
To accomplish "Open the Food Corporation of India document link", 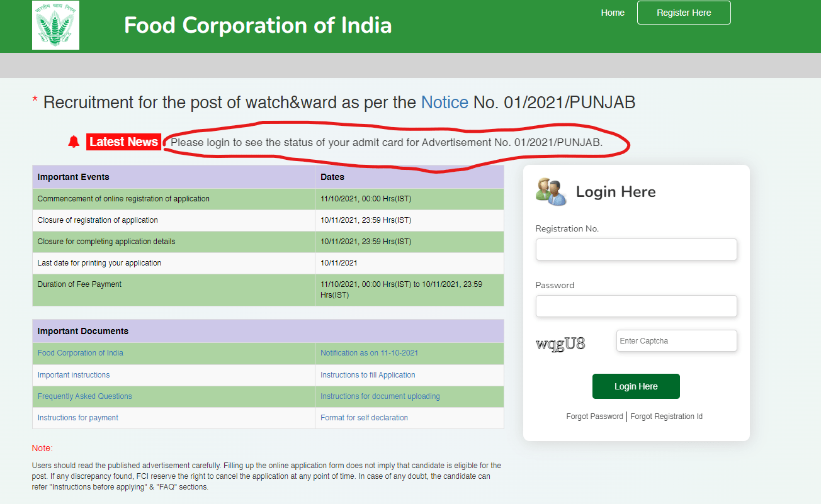I will [81, 353].
